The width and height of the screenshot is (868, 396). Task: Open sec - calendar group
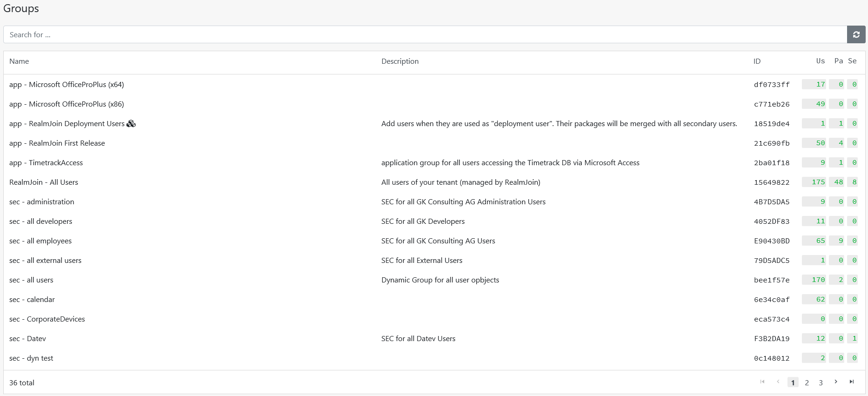click(32, 300)
